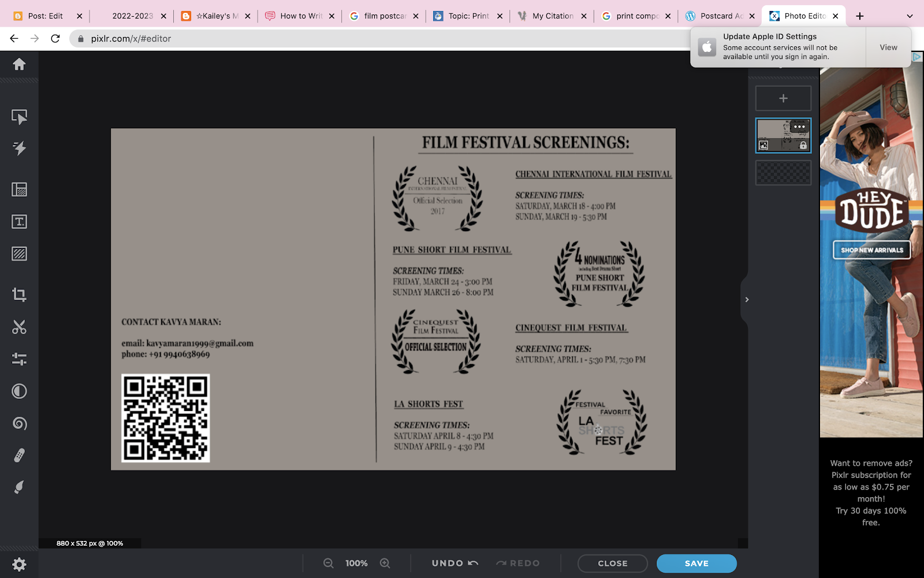Select the Draw brush tool

pos(19,487)
